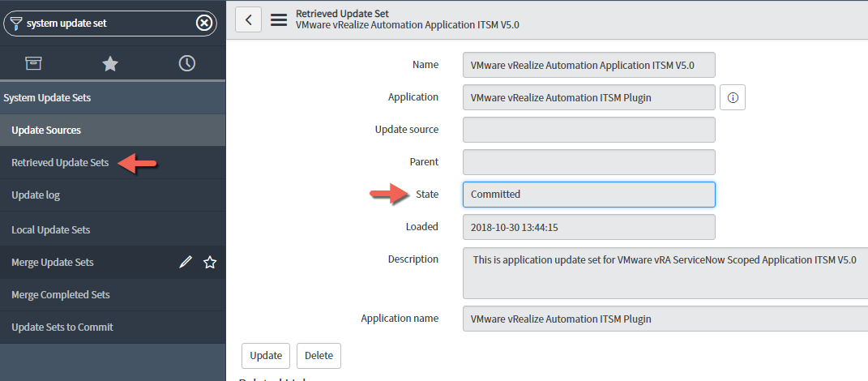Open Retrieved Update Sets module
This screenshot has width=868, height=381.
(x=60, y=163)
